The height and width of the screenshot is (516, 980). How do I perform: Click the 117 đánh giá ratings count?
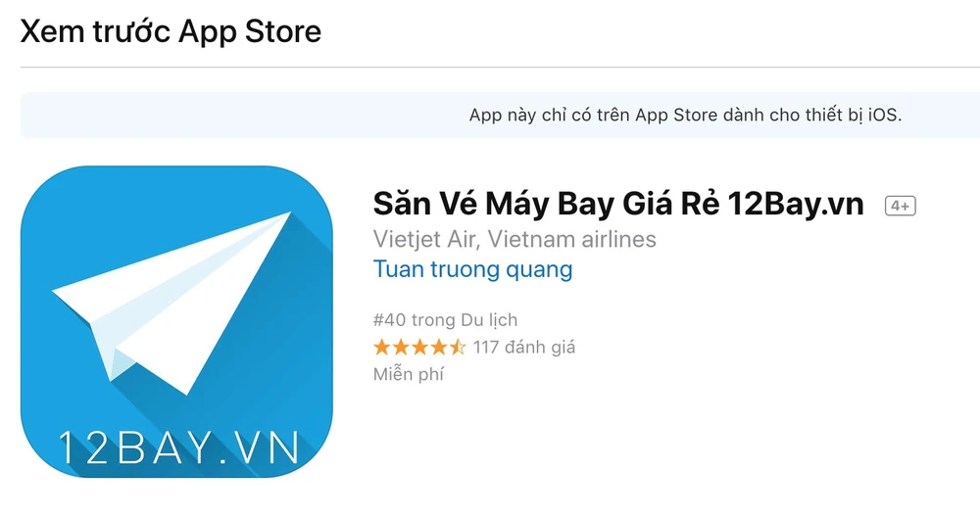tap(523, 347)
